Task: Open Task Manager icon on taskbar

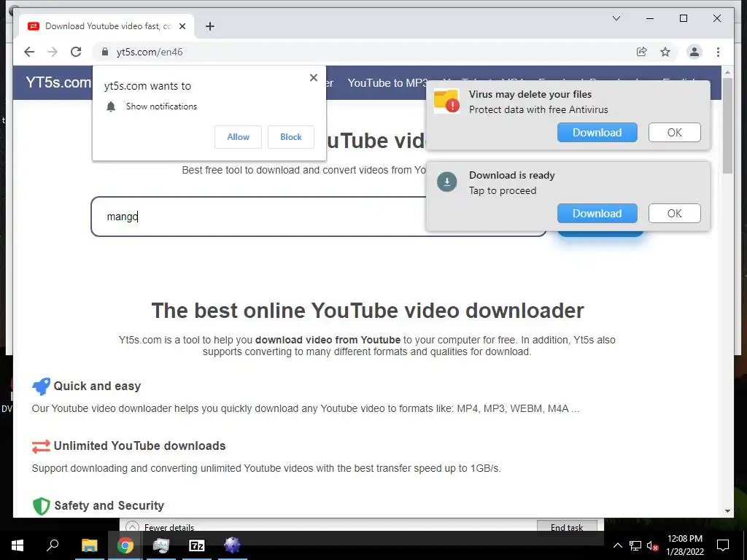Action: 161,545
